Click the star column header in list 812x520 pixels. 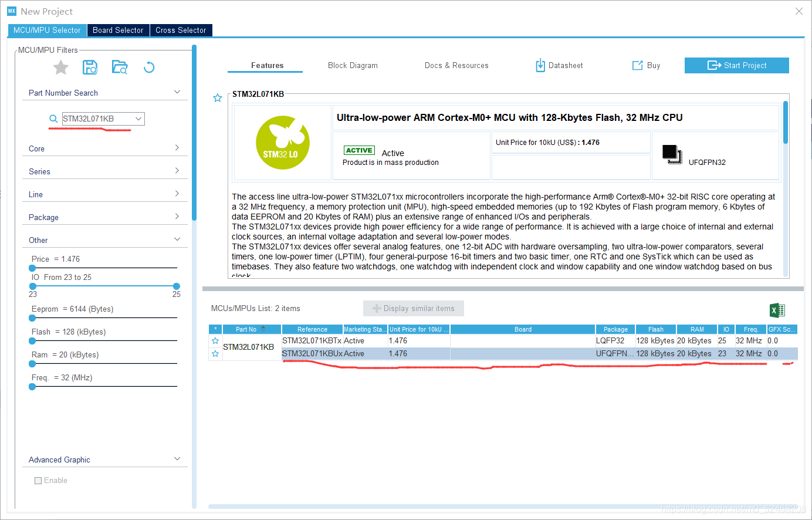tap(215, 329)
